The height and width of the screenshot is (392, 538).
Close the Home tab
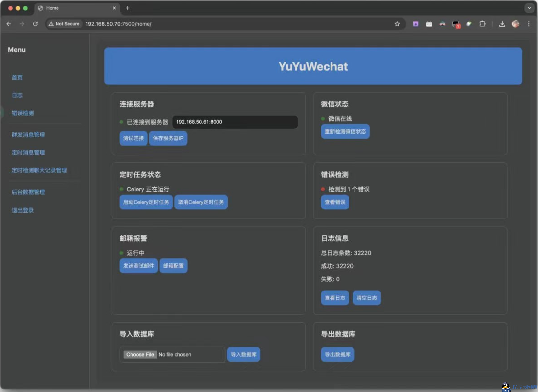click(x=114, y=8)
